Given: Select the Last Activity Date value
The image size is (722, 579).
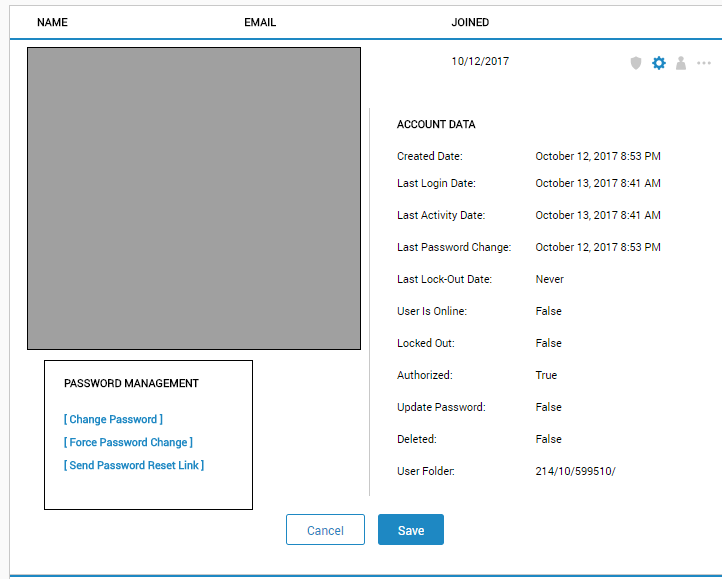Looking at the screenshot, I should coord(598,215).
